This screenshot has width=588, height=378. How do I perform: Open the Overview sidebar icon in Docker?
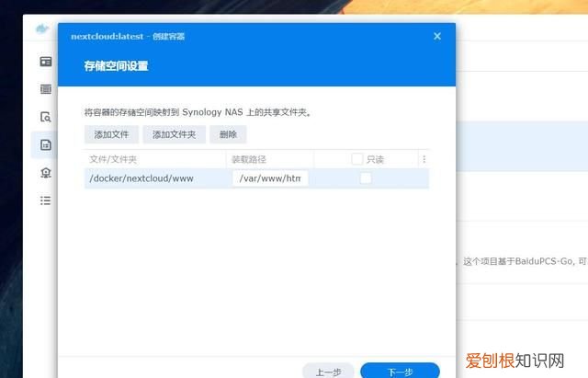click(x=46, y=62)
